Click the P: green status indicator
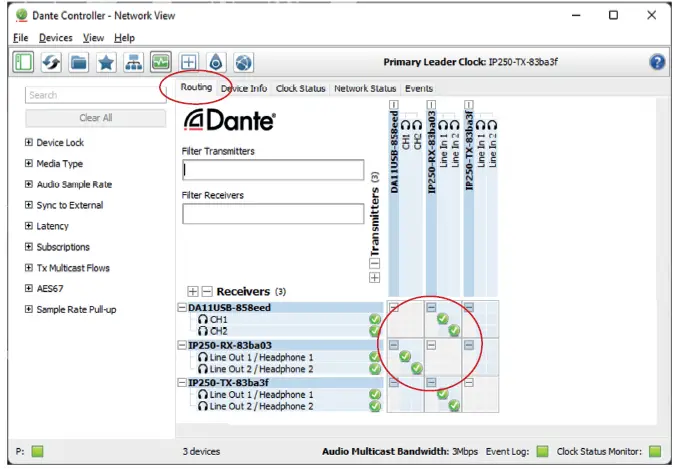This screenshot has height=469, width=677. click(38, 451)
